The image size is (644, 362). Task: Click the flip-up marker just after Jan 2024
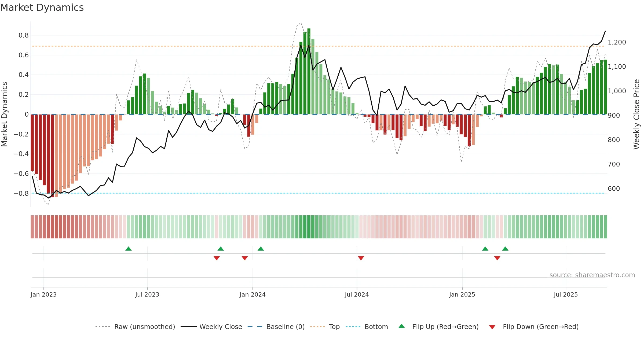point(261,249)
